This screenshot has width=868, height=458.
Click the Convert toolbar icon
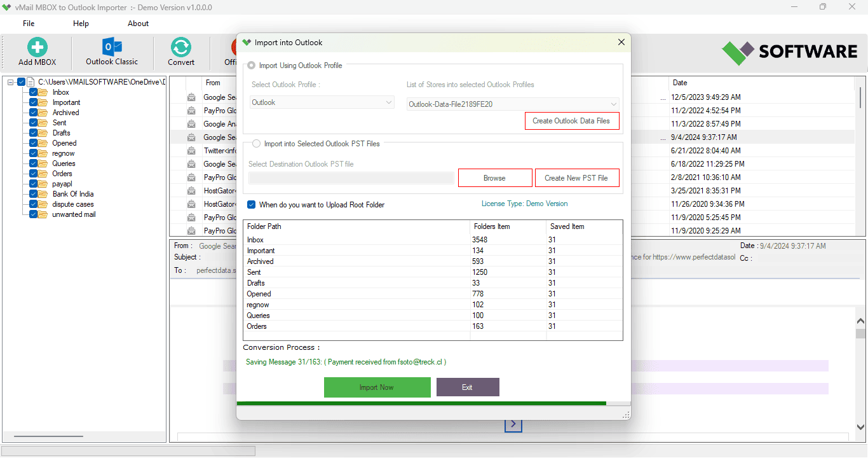pyautogui.click(x=181, y=48)
